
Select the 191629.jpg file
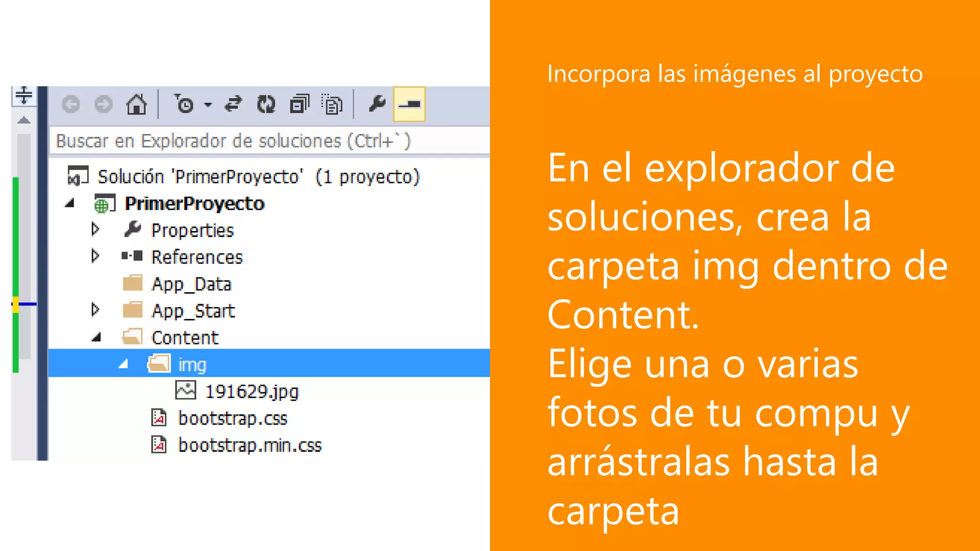pos(252,392)
